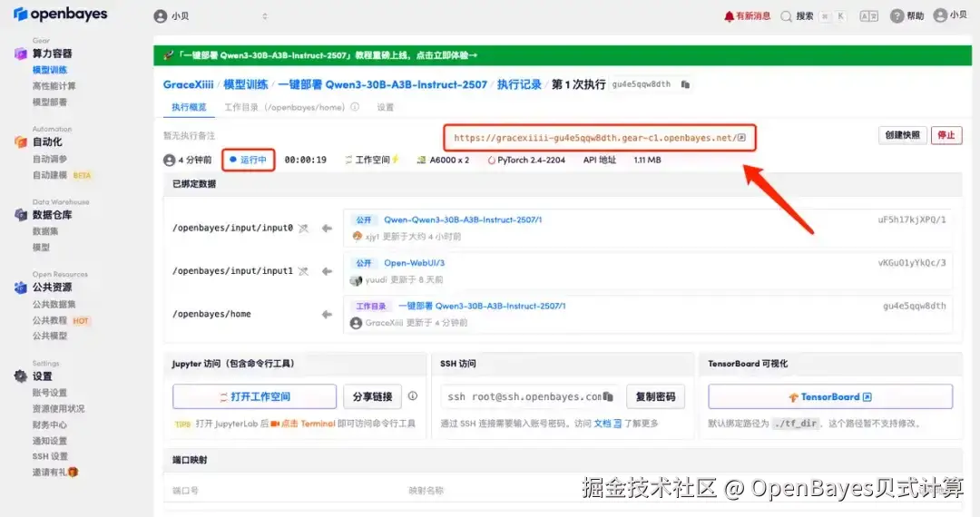The width and height of the screenshot is (980, 517).
Task: Go to the 模型训练 breadcrumb link
Action: 246,84
